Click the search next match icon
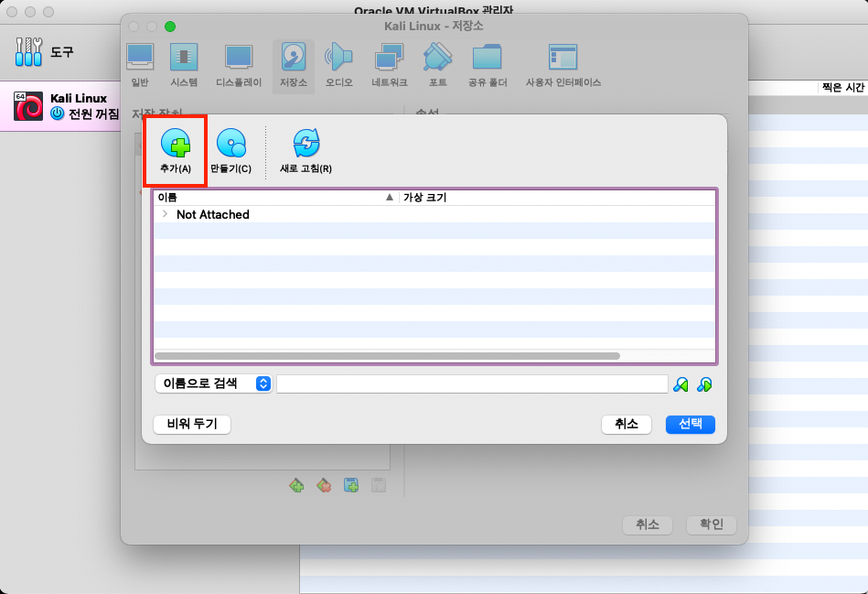 (x=704, y=384)
